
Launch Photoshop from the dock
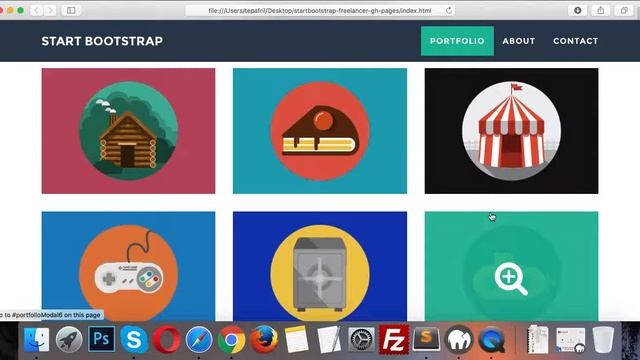click(101, 339)
